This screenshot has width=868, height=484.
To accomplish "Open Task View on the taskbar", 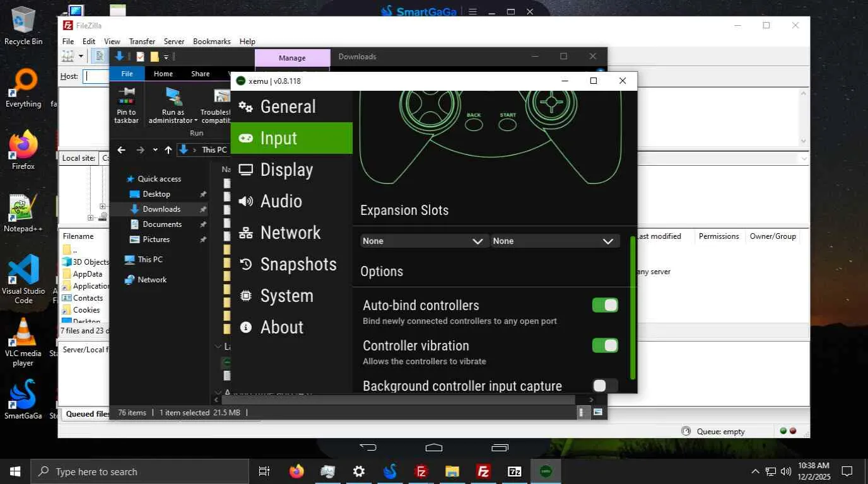I will (264, 471).
